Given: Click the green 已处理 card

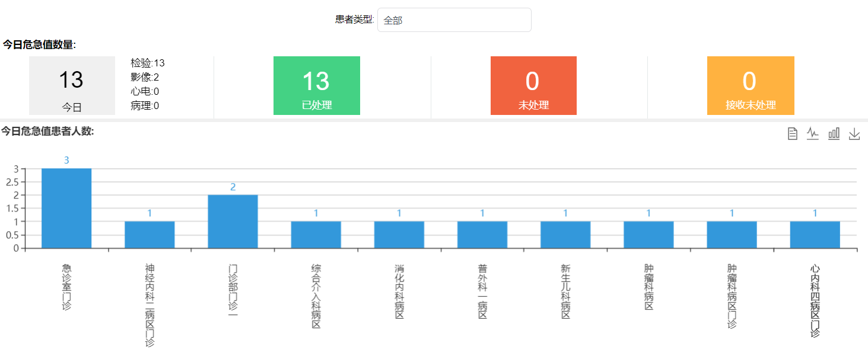Looking at the screenshot, I should 317,85.
